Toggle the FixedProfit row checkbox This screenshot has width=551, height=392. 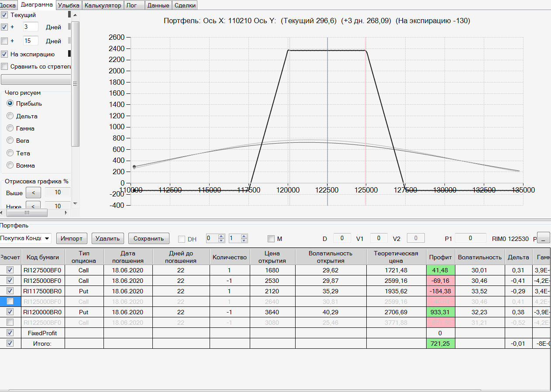(x=10, y=333)
